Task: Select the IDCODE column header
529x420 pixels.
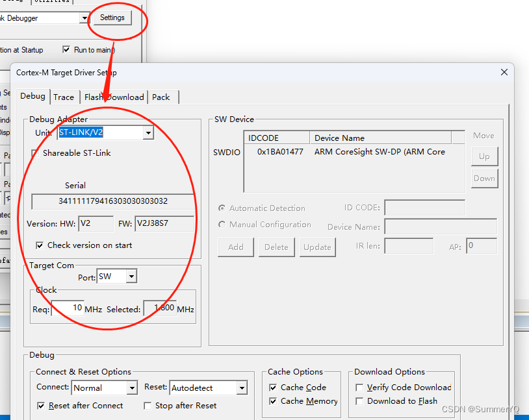Action: 277,138
